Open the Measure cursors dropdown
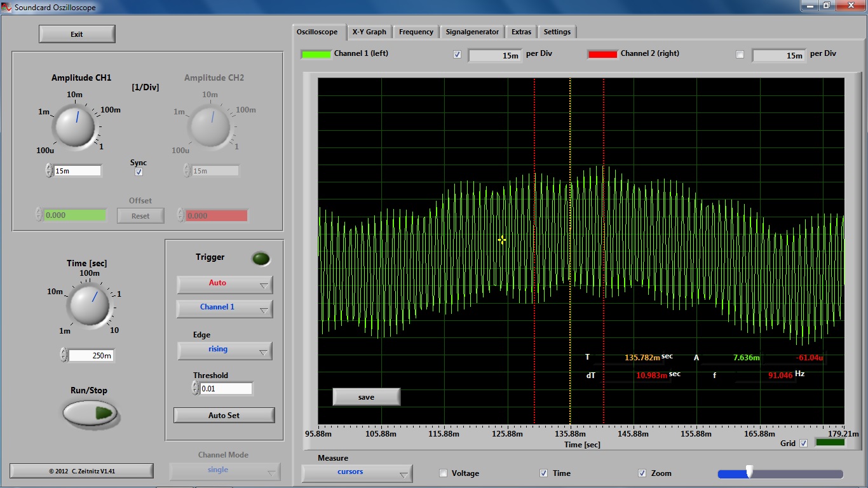This screenshot has height=488, width=868. [356, 473]
